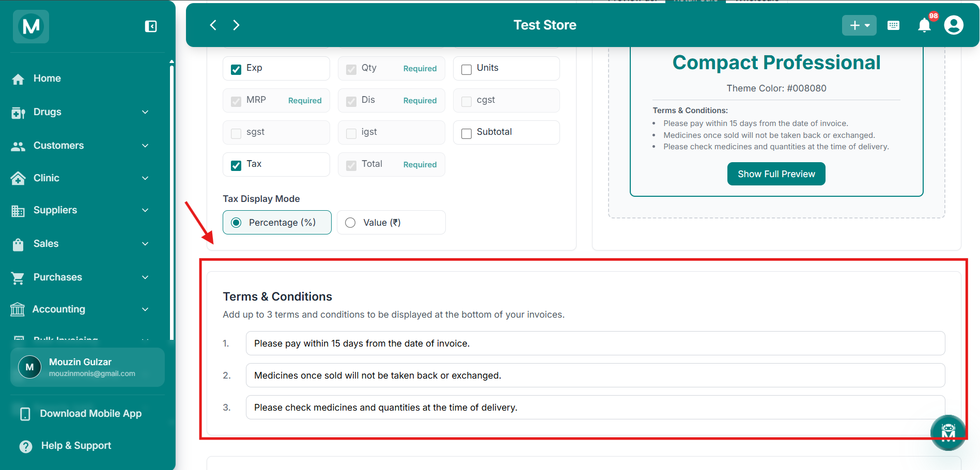Go back with the left arrow
The image size is (980, 470).
click(x=213, y=25)
